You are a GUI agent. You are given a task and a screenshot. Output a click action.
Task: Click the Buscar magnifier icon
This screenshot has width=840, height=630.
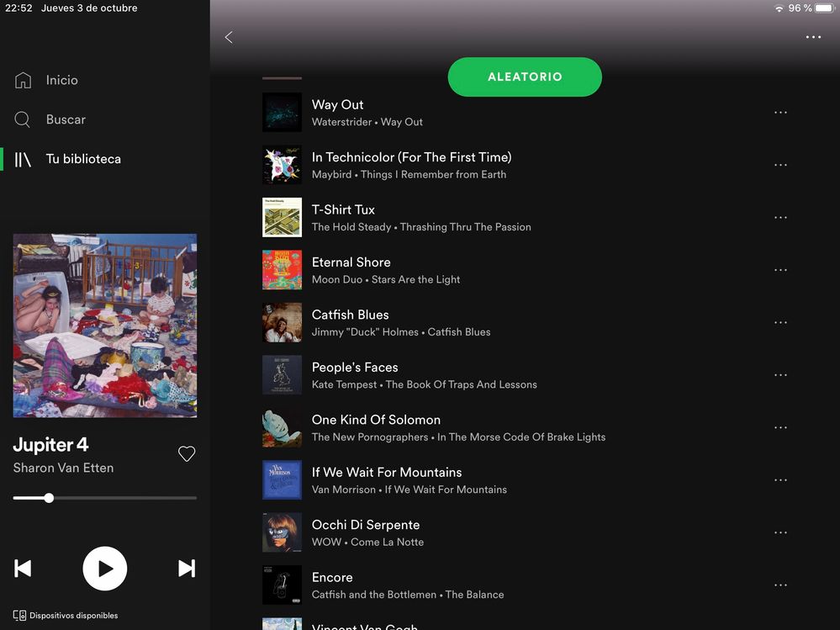[x=22, y=119]
